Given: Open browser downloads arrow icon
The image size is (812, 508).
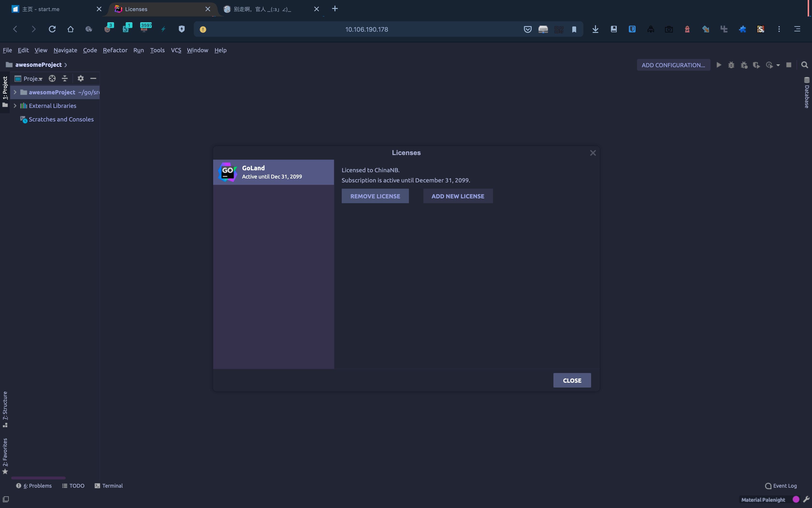Looking at the screenshot, I should click(x=595, y=29).
